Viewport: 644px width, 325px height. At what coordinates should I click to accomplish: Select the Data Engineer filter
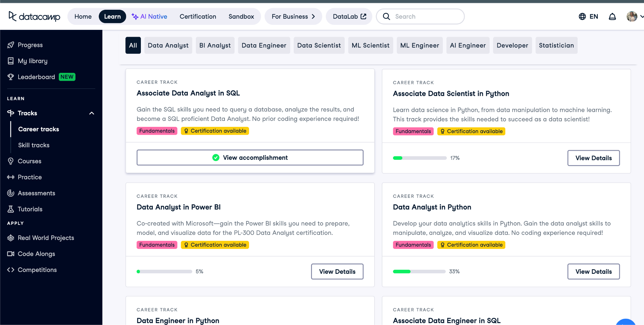(264, 45)
